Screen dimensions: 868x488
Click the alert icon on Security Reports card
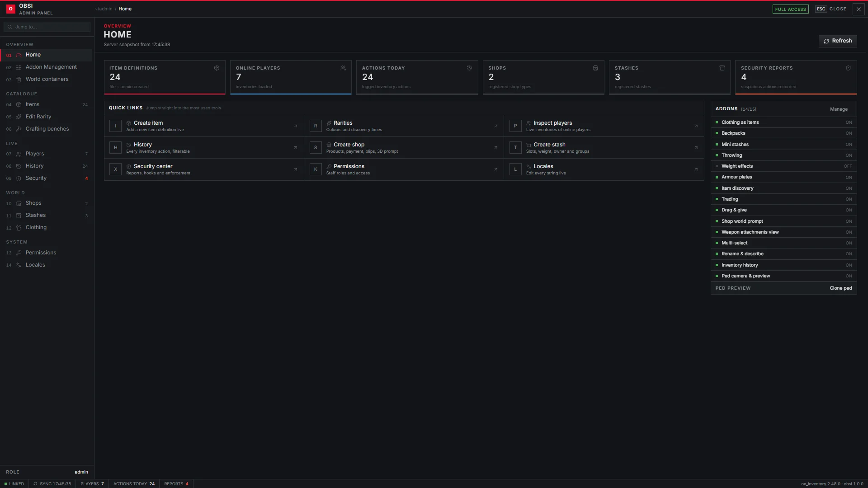pyautogui.click(x=848, y=68)
